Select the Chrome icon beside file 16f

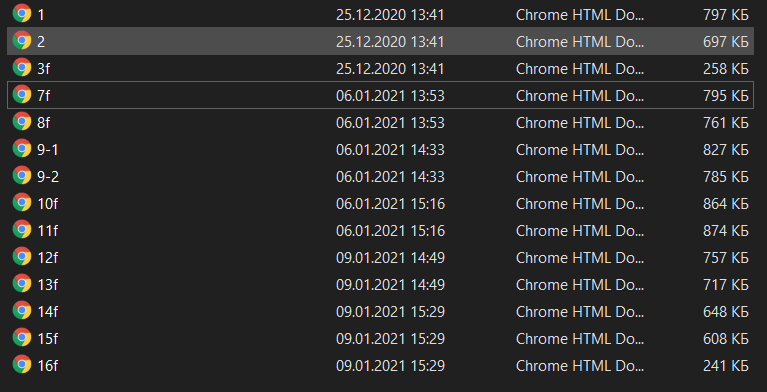click(x=22, y=364)
